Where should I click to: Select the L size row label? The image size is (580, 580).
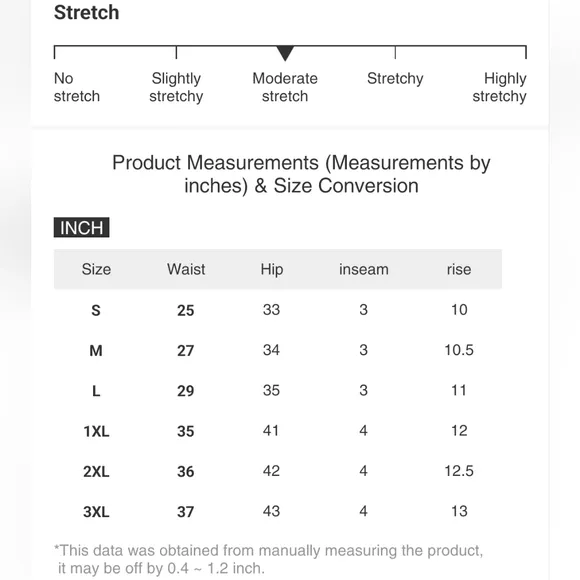(96, 391)
